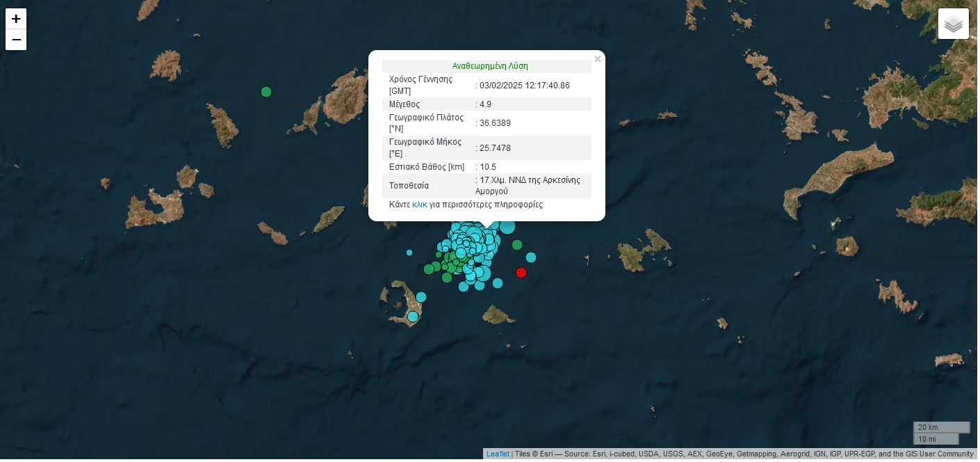Click the 20 km scale bar

(941, 427)
